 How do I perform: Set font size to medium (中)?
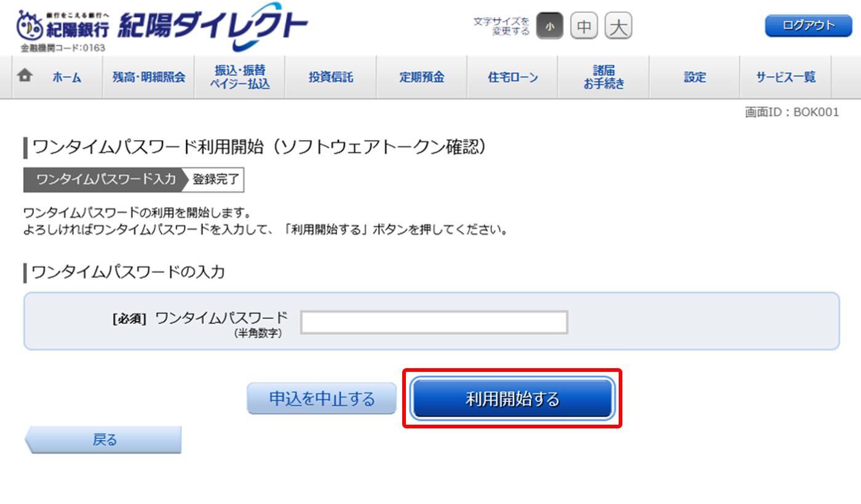(584, 26)
